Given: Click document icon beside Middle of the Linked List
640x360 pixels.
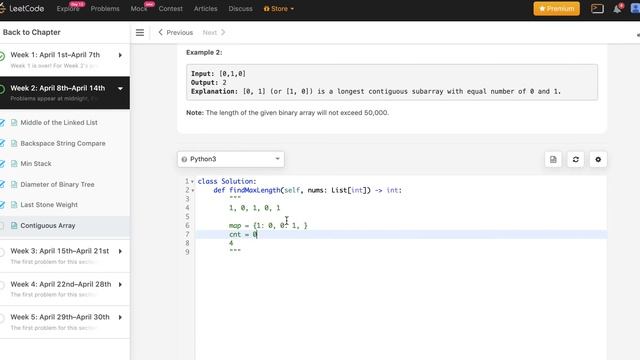Looking at the screenshot, I should 14,122.
